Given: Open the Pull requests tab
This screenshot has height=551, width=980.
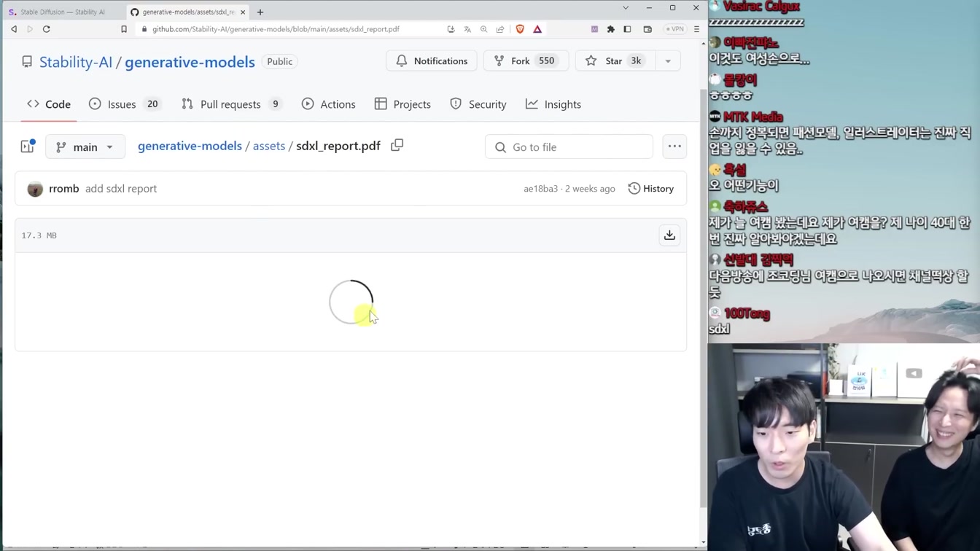Looking at the screenshot, I should (x=232, y=104).
